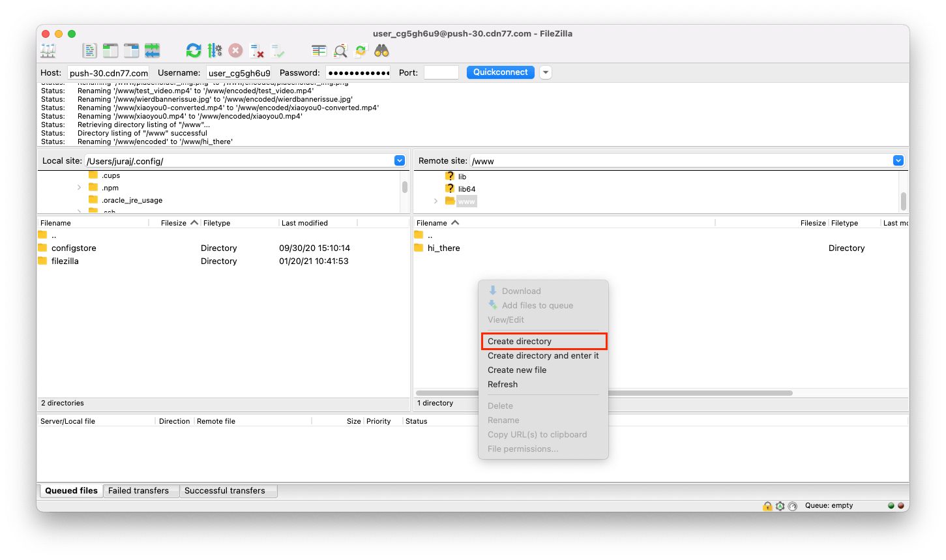The height and width of the screenshot is (560, 946).
Task: Toggle directory comparison
Action: (x=340, y=51)
